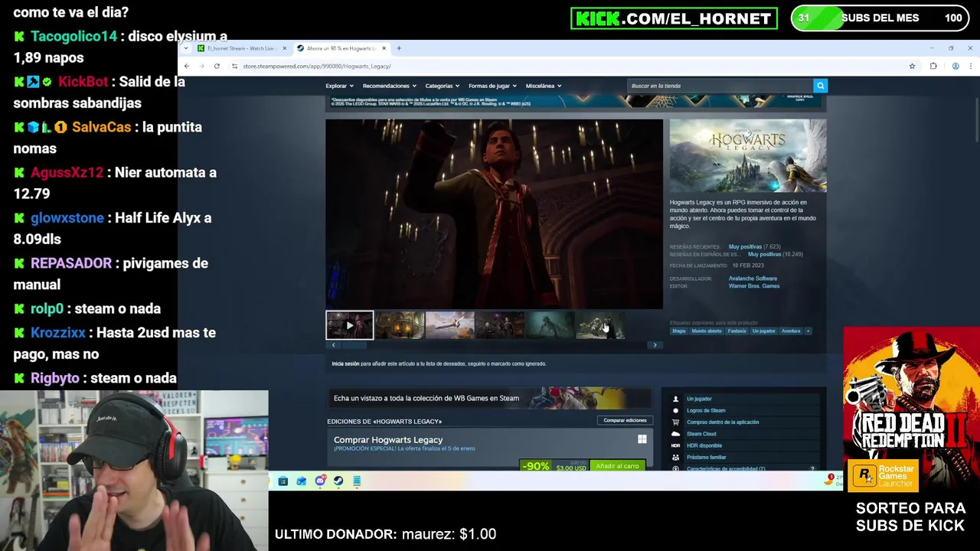Screen dimensions: 980x551
Task: Click the Steam store search magnifier button
Action: (x=820, y=86)
